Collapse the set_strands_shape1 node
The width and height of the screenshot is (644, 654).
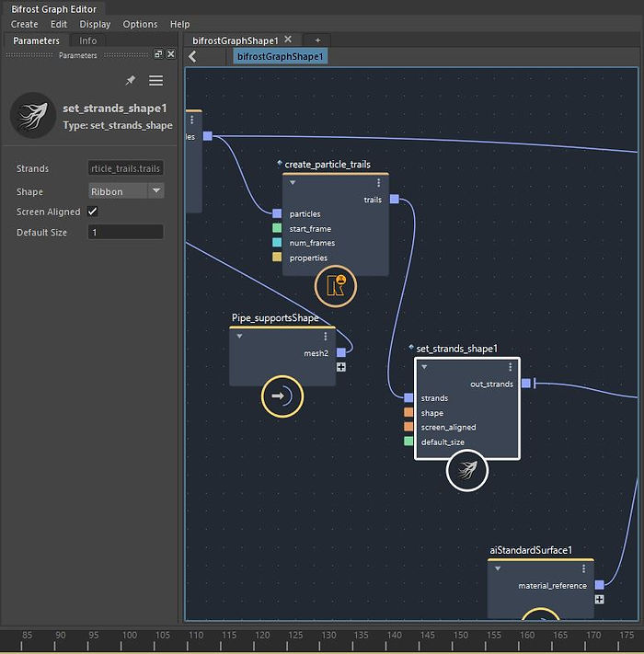click(x=424, y=367)
